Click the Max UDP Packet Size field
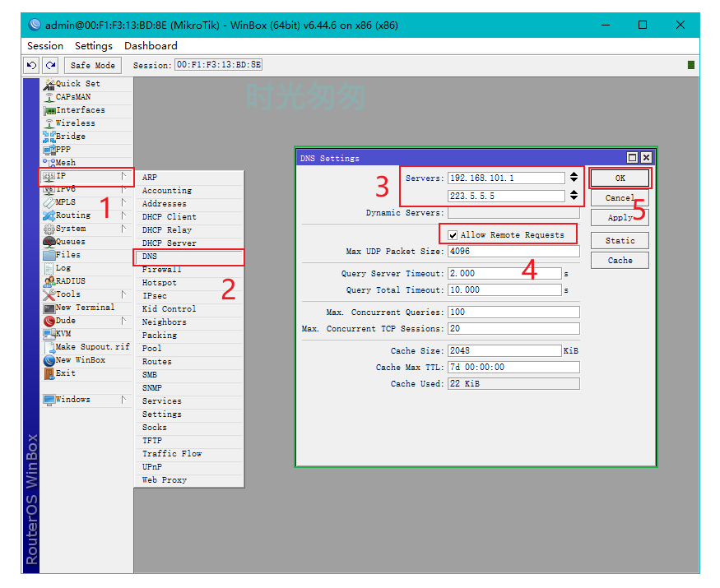This screenshot has height=588, width=720. point(513,251)
